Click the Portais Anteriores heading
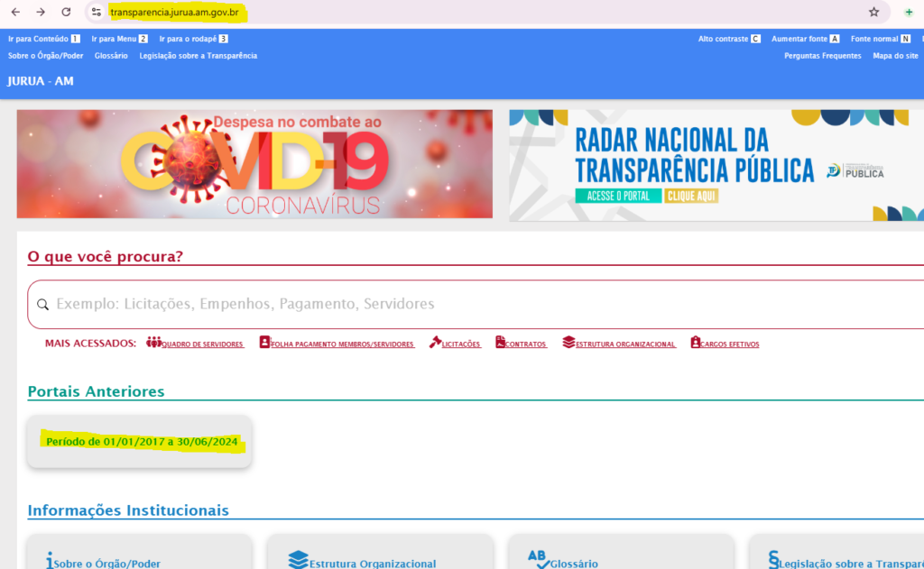Viewport: 924px width, 569px height. [x=96, y=391]
